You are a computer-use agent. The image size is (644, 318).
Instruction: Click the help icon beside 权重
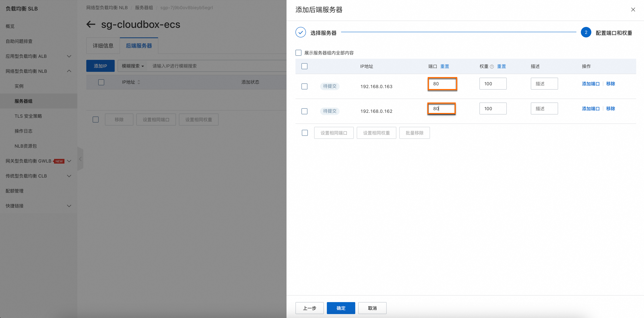492,67
